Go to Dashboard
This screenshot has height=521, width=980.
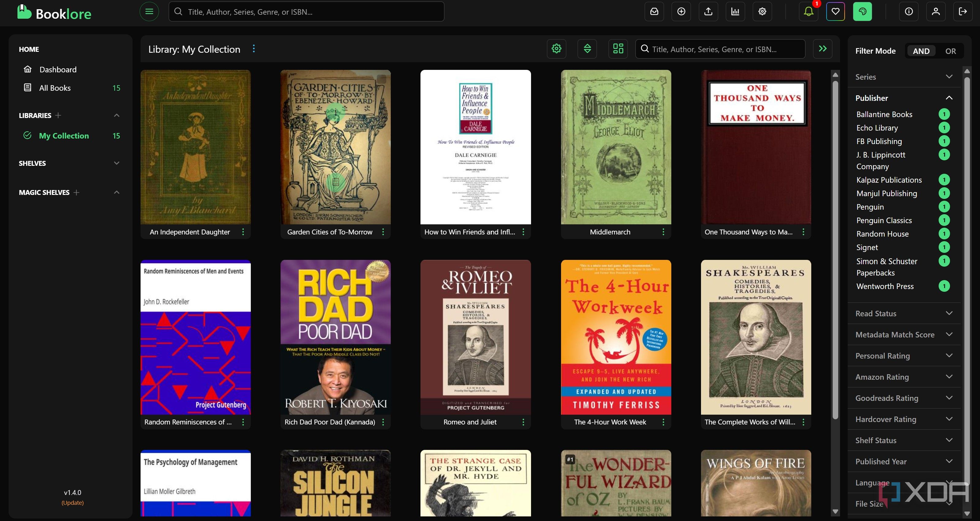coord(58,70)
